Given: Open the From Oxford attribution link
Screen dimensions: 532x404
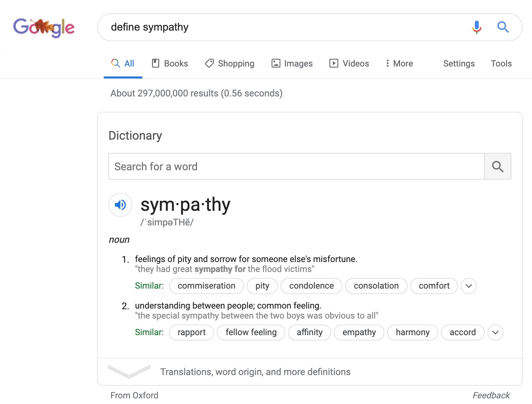Looking at the screenshot, I should click(x=134, y=395).
